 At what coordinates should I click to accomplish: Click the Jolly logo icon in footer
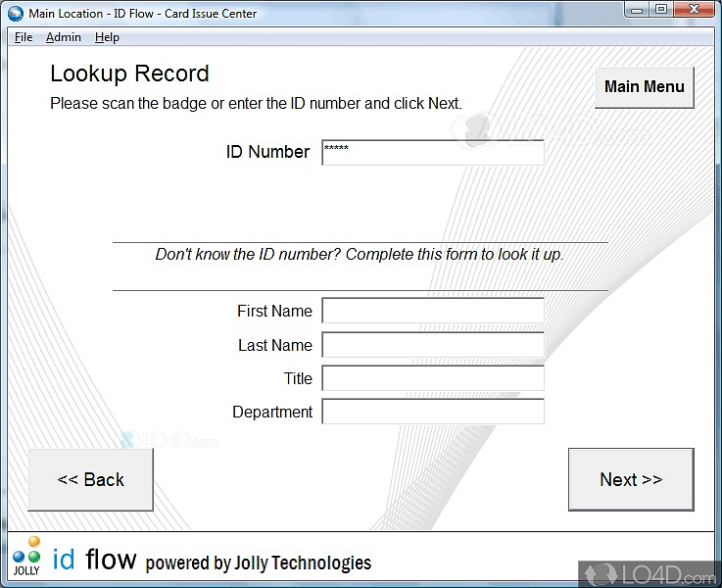[x=26, y=556]
